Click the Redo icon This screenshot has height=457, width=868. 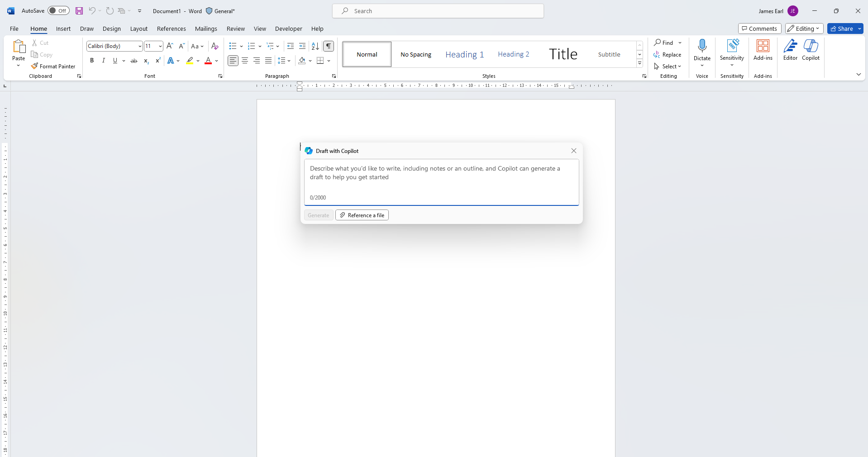[x=110, y=11]
